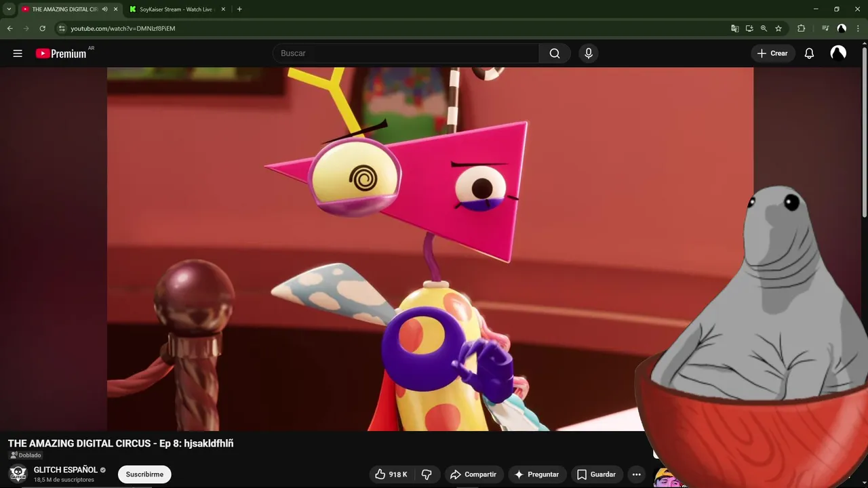Click the install/cast icon in address bar

tap(749, 28)
